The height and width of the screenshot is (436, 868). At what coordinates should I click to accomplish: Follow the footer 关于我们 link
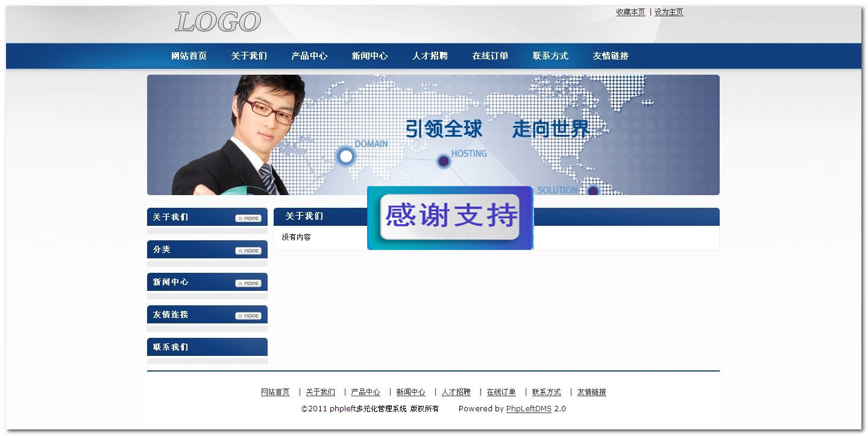pyautogui.click(x=320, y=392)
